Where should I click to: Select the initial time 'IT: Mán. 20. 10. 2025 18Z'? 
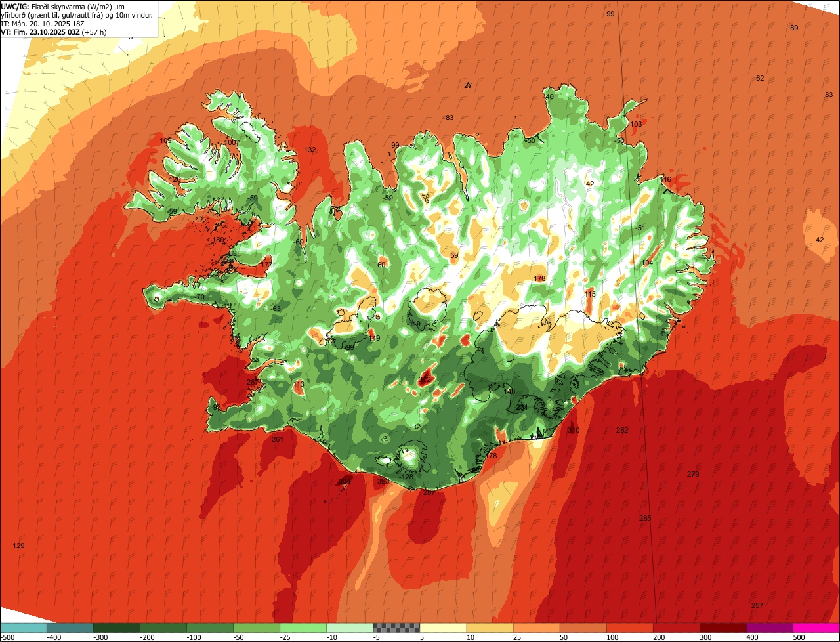click(43, 24)
